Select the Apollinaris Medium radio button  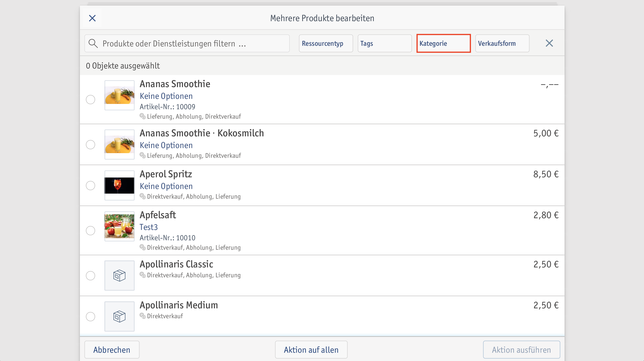point(90,316)
